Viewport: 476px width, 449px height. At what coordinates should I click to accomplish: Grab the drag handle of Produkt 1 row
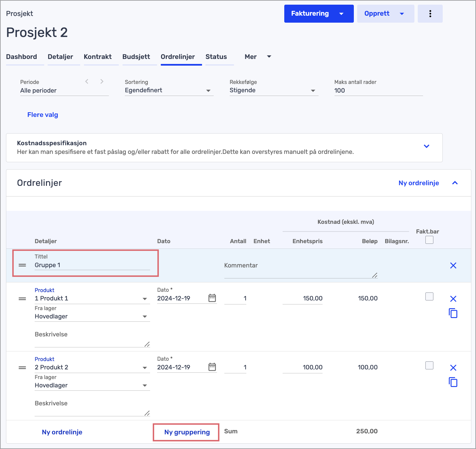pos(22,299)
